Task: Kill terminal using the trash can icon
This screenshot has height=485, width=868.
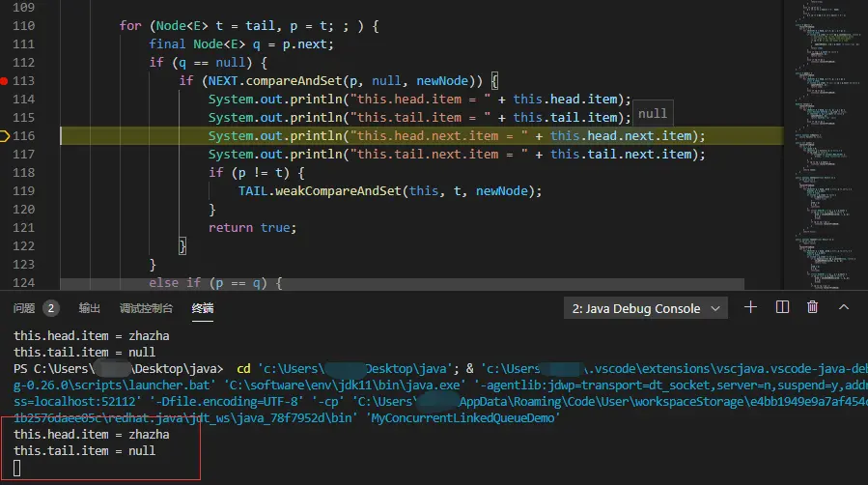Action: pos(812,307)
